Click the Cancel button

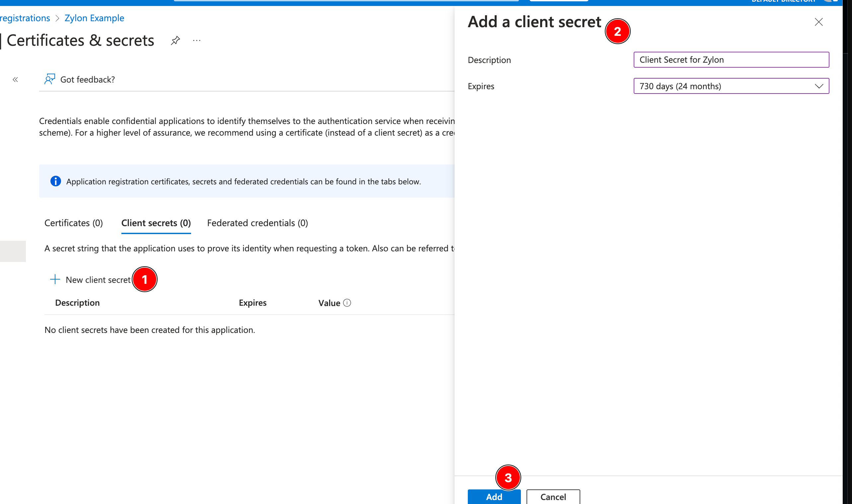(553, 497)
